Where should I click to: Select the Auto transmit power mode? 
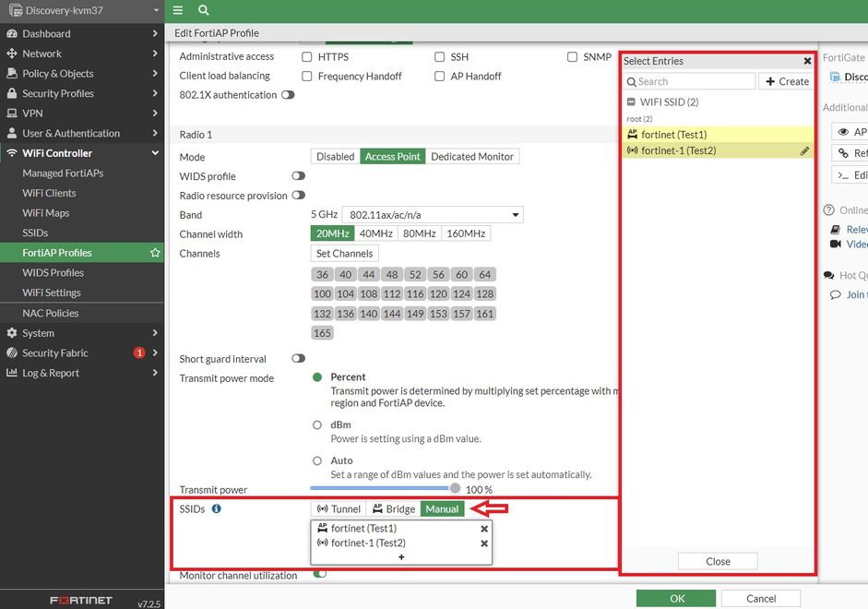317,460
